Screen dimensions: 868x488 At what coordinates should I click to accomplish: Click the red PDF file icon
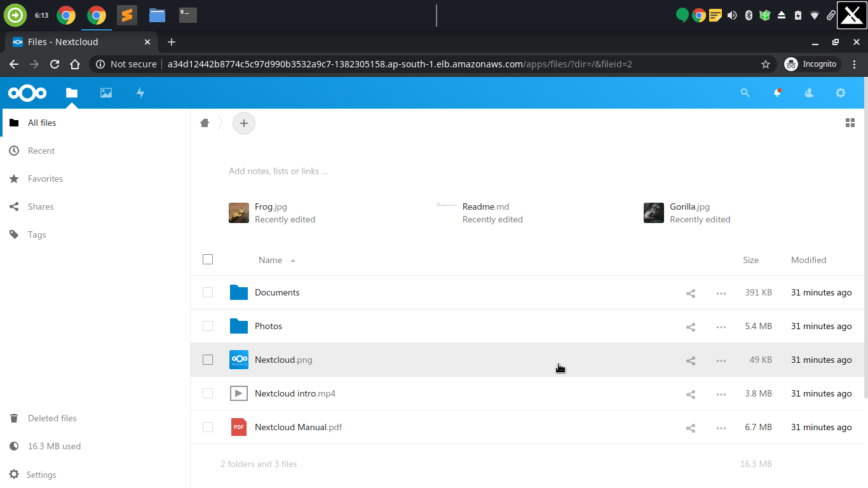[239, 427]
